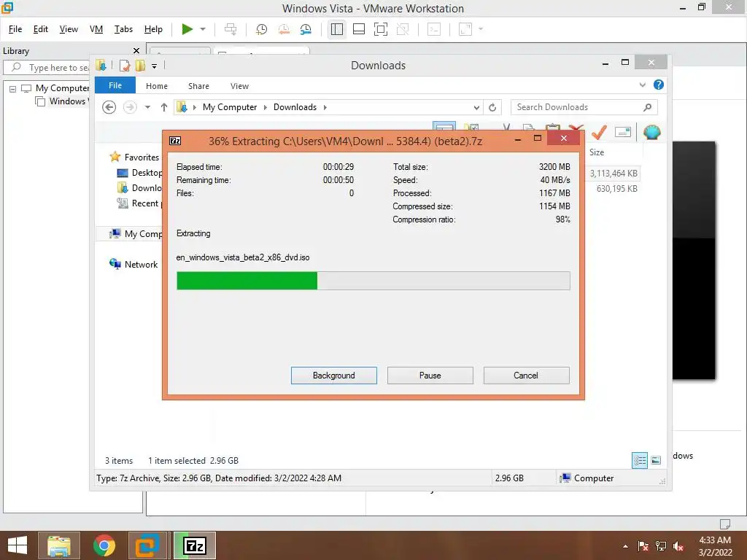The height and width of the screenshot is (560, 747).
Task: Click the Library search field
Action: pos(47,68)
